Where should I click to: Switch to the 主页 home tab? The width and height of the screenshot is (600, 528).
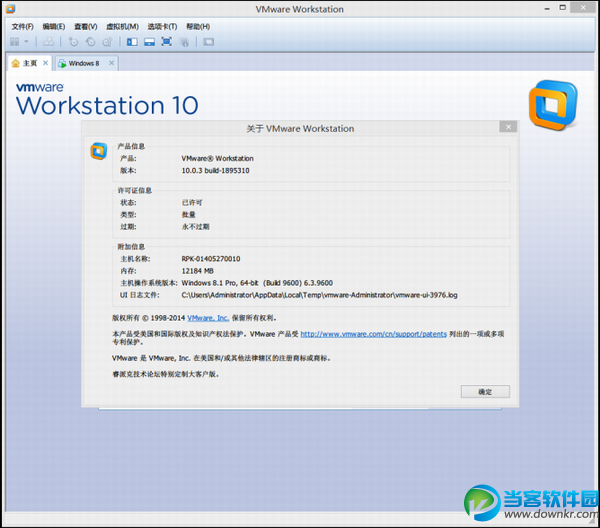[x=30, y=63]
